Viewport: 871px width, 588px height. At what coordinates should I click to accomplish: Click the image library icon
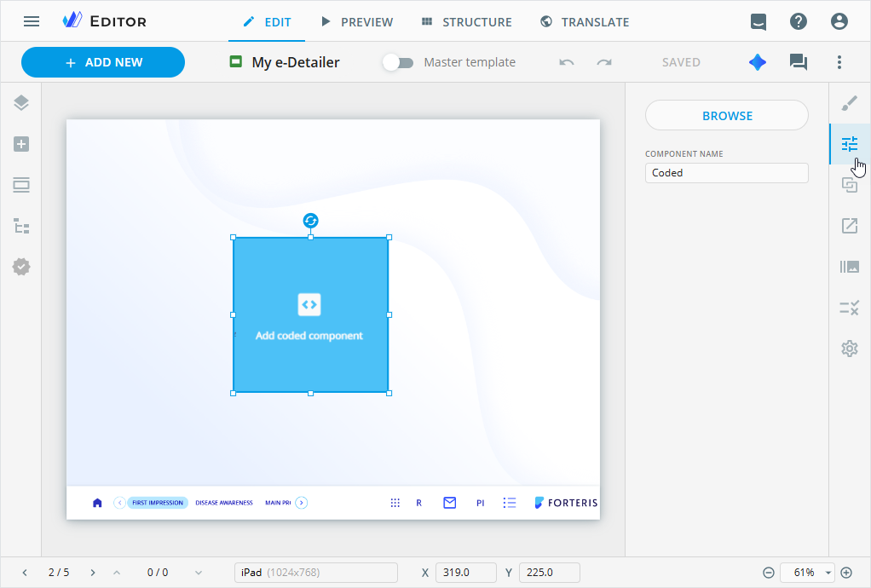click(849, 267)
